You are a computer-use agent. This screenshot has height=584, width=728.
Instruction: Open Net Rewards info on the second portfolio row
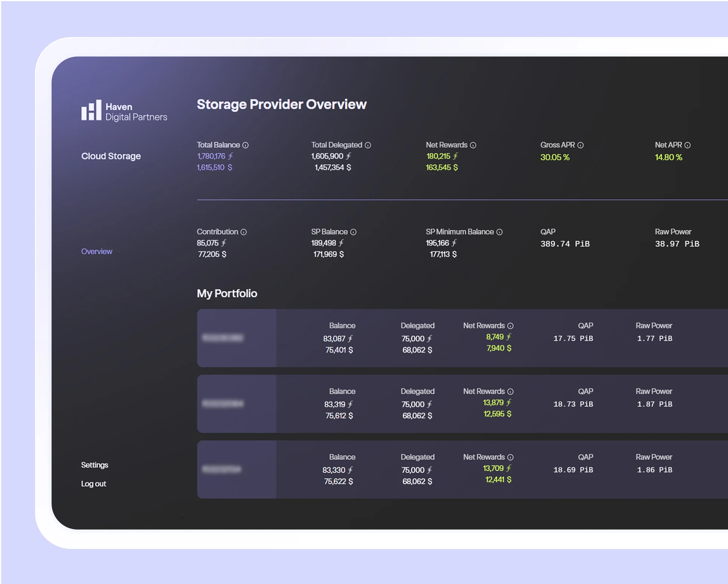(510, 392)
